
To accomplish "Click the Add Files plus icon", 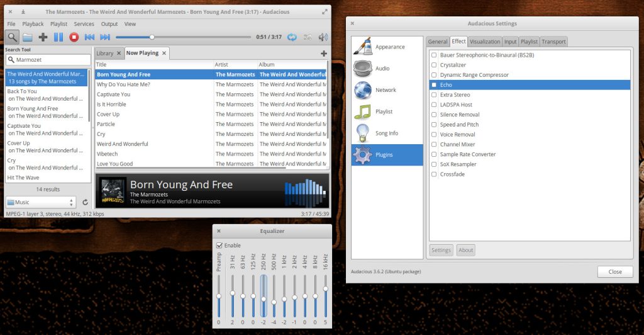I will tap(43, 37).
